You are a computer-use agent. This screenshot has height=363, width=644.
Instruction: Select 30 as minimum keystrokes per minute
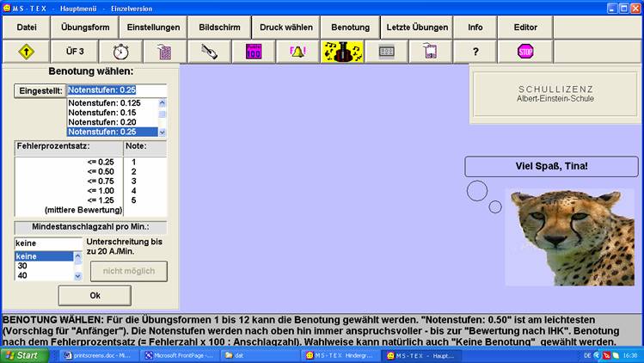(x=43, y=266)
